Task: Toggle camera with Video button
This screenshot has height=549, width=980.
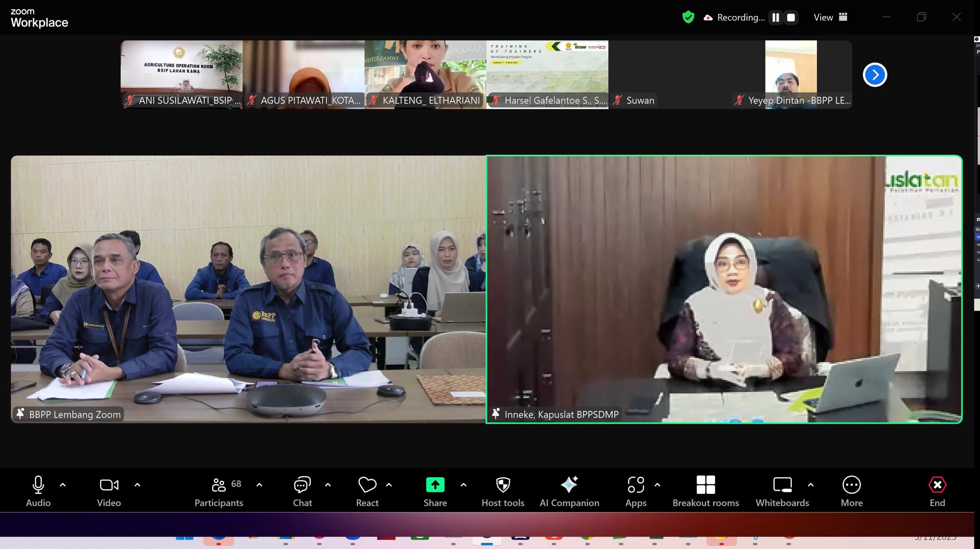Action: [x=109, y=485]
